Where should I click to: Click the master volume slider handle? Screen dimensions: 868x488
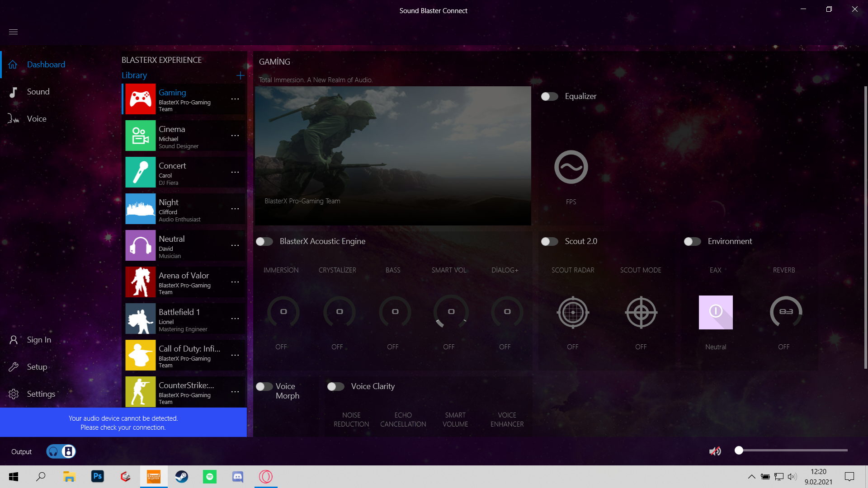(x=739, y=450)
